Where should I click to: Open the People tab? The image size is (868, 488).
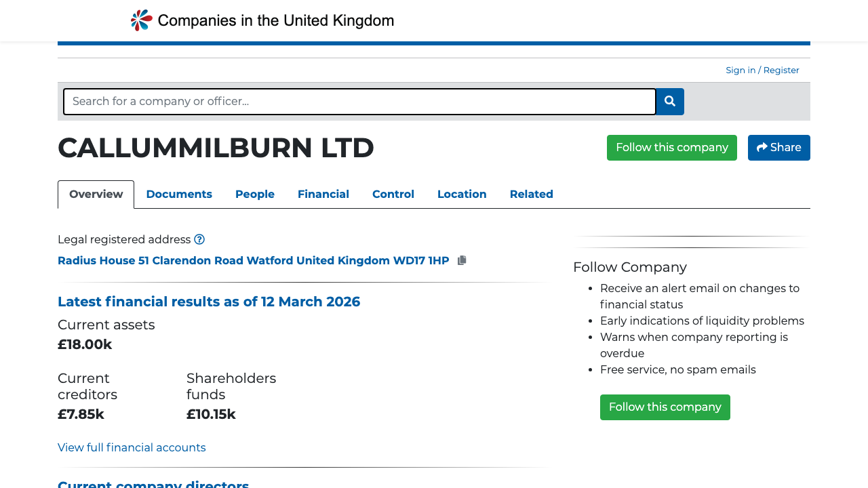(x=254, y=195)
